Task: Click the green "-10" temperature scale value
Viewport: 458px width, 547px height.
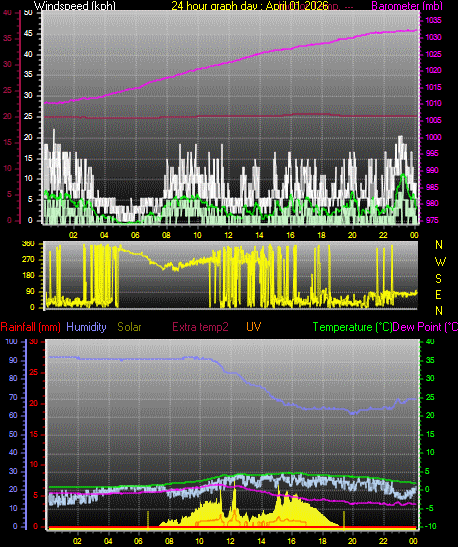Action: 430,526
